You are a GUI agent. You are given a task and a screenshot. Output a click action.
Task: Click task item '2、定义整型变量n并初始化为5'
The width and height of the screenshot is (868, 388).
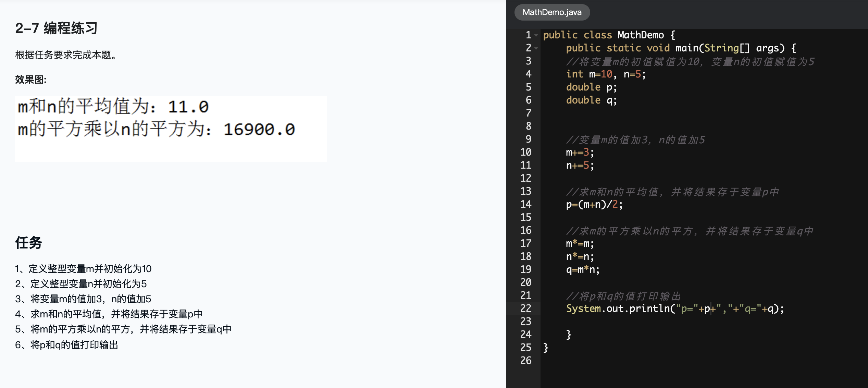(x=81, y=283)
